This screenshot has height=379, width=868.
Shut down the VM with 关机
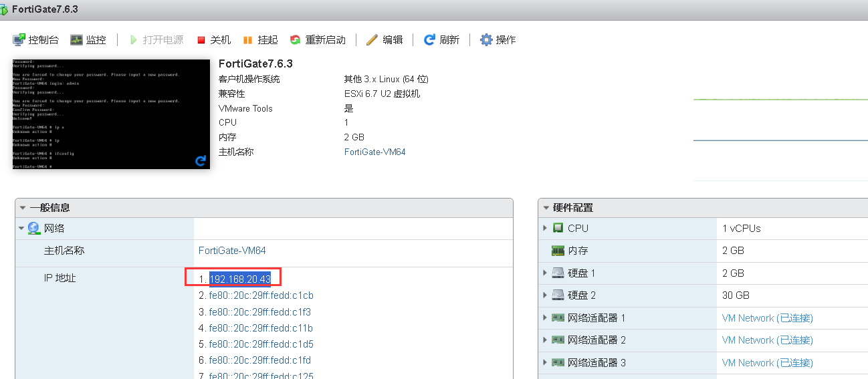coord(213,40)
